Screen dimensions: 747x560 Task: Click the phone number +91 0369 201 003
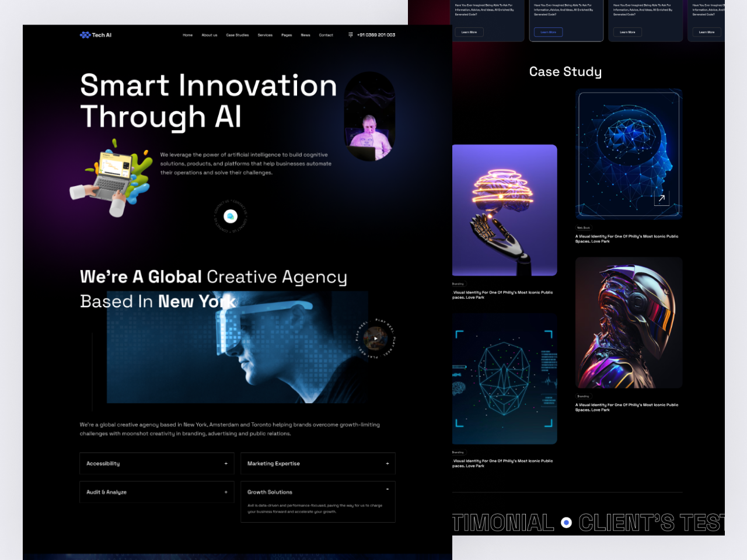pyautogui.click(x=376, y=35)
